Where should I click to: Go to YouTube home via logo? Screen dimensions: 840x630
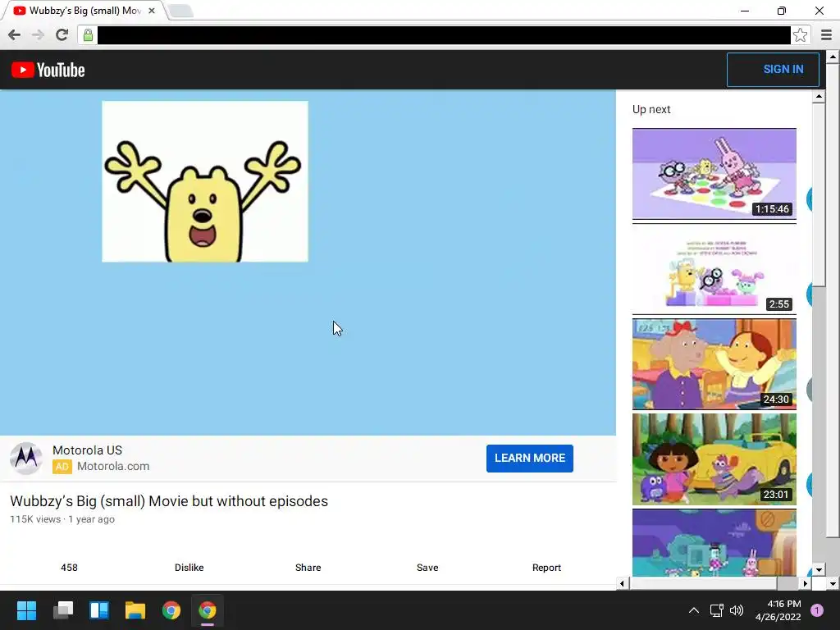48,70
